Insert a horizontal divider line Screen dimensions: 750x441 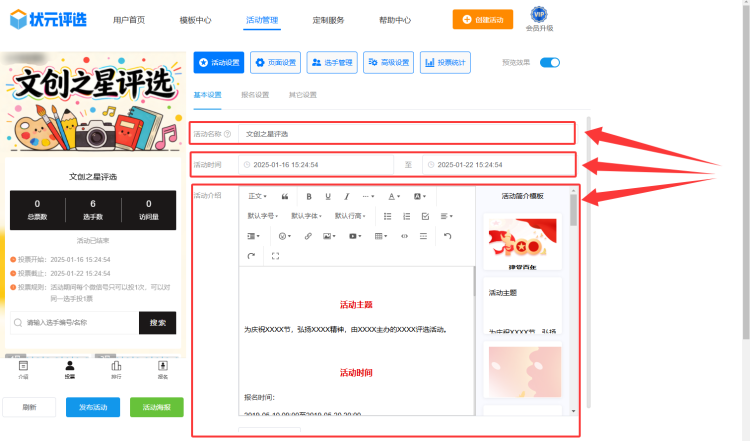423,236
